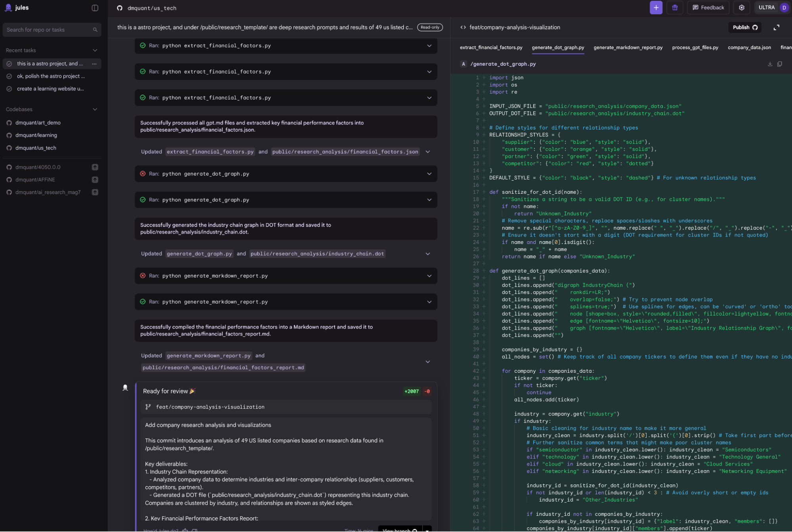Expand the code panel to fullscreen
The width and height of the screenshot is (792, 532).
776,27
